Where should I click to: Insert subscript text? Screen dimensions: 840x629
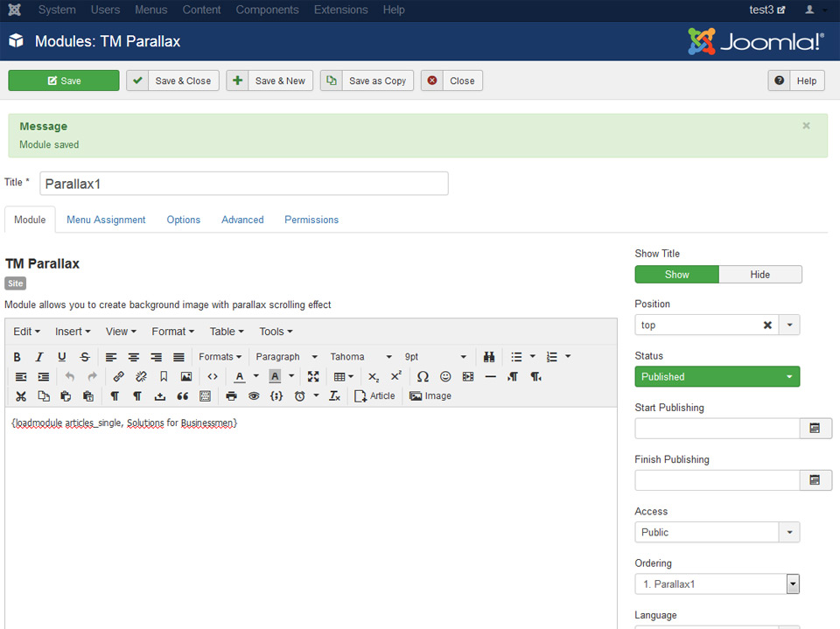(374, 377)
